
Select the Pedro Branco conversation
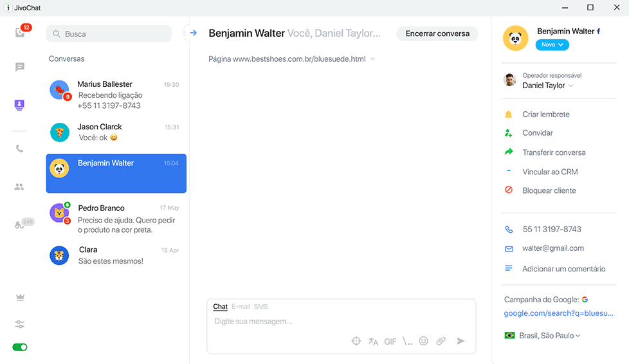pyautogui.click(x=116, y=219)
